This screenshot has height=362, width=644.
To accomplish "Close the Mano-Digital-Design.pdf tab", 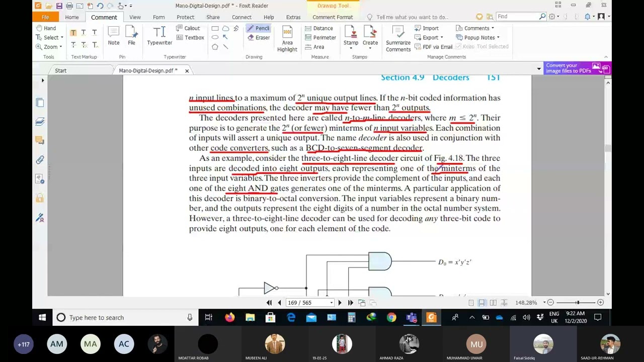I will point(187,71).
